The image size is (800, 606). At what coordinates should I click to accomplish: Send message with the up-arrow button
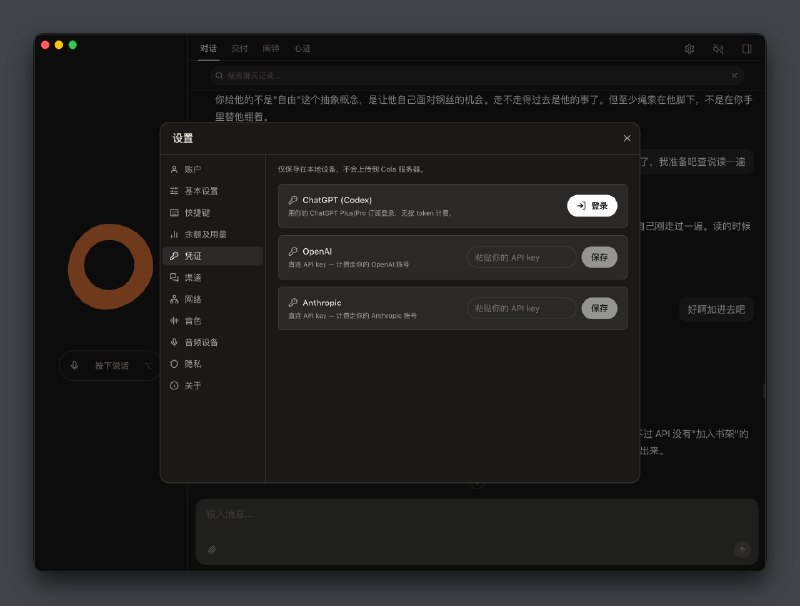click(742, 549)
